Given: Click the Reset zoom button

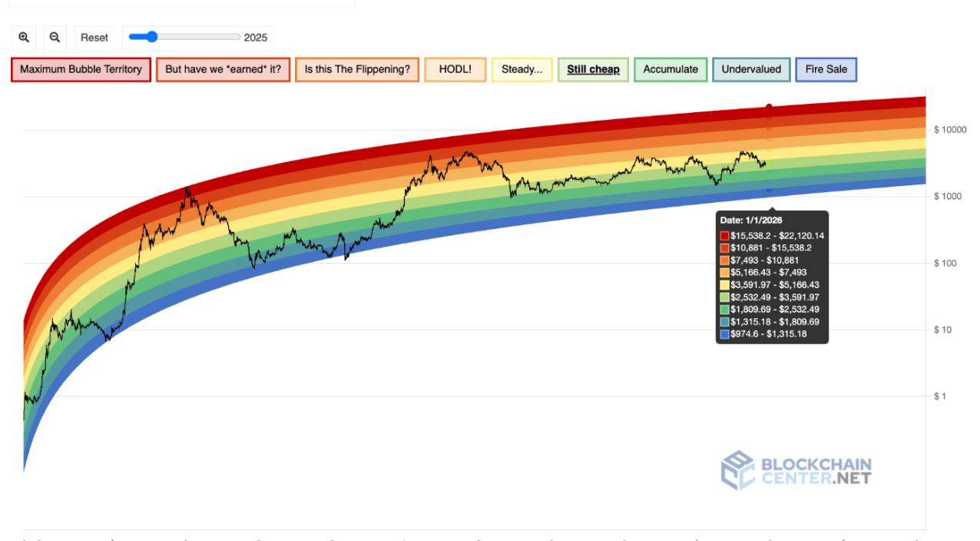Looking at the screenshot, I should (x=94, y=37).
